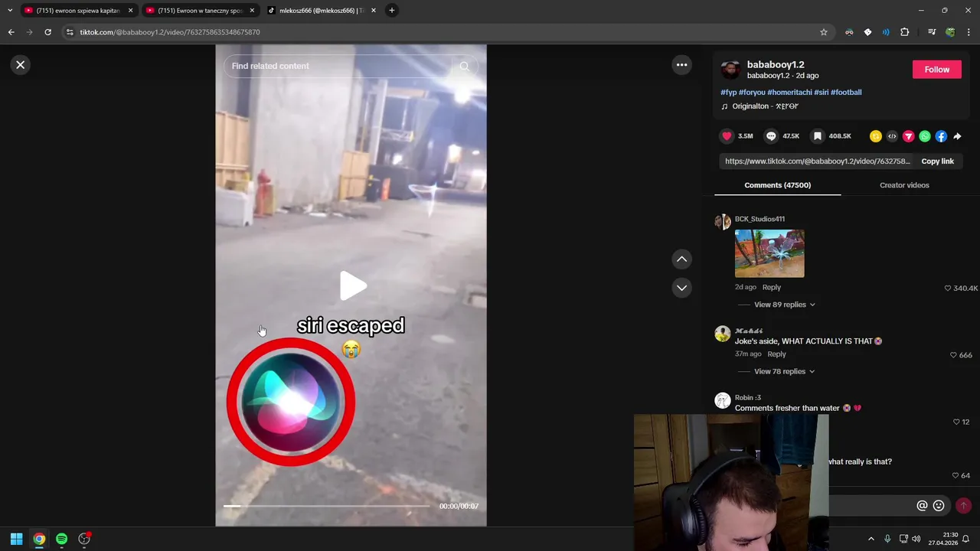
Task: Click the search icon in Find related content
Action: 464,66
